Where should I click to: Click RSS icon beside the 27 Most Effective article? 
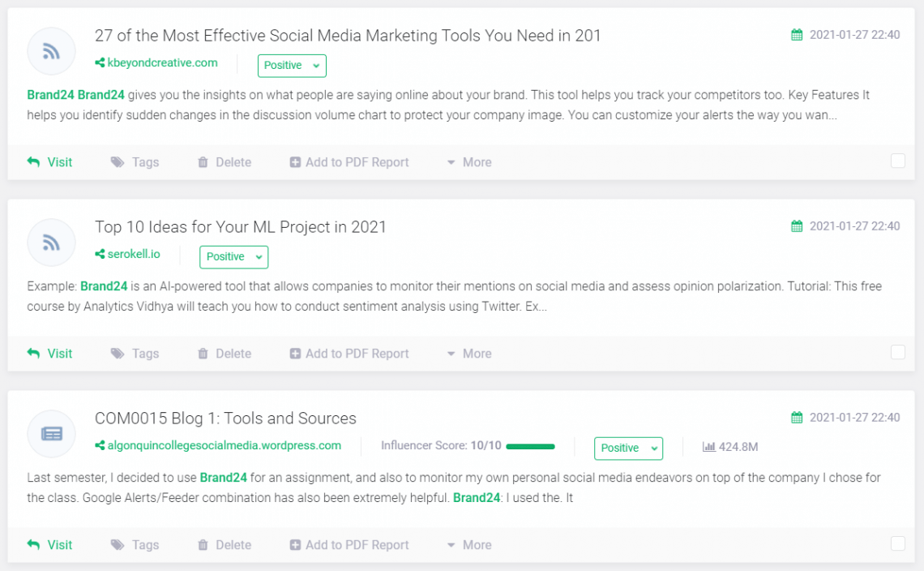(x=51, y=52)
